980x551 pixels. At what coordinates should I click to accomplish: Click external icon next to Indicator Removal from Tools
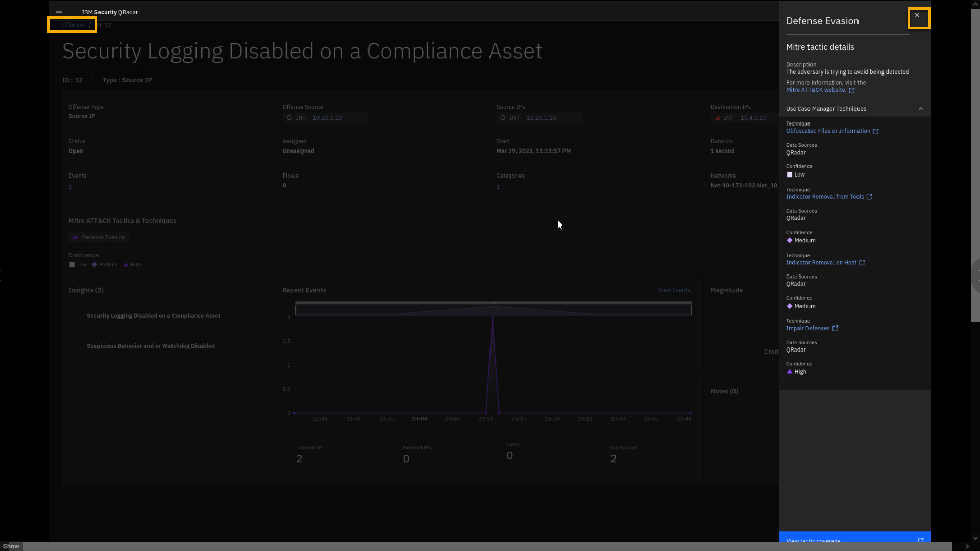click(869, 197)
